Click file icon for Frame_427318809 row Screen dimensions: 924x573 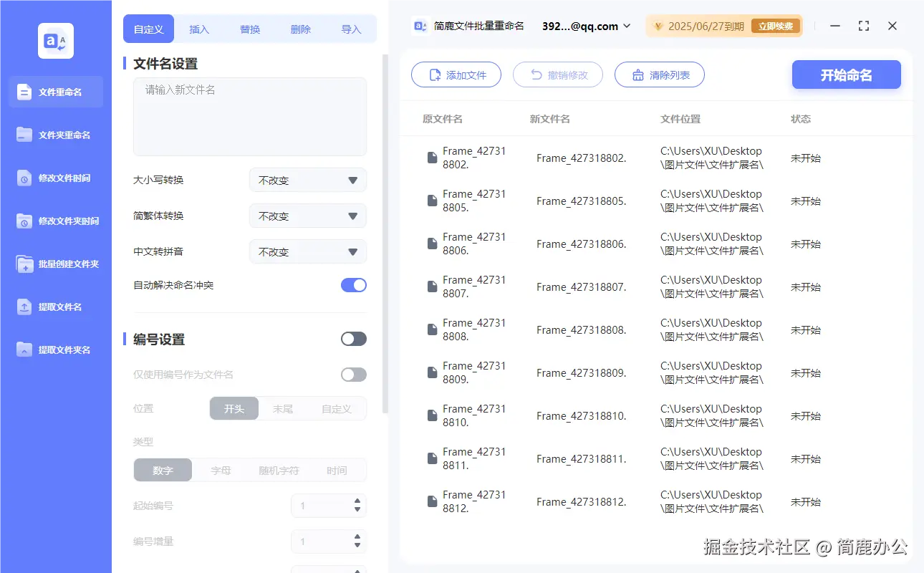tap(432, 372)
